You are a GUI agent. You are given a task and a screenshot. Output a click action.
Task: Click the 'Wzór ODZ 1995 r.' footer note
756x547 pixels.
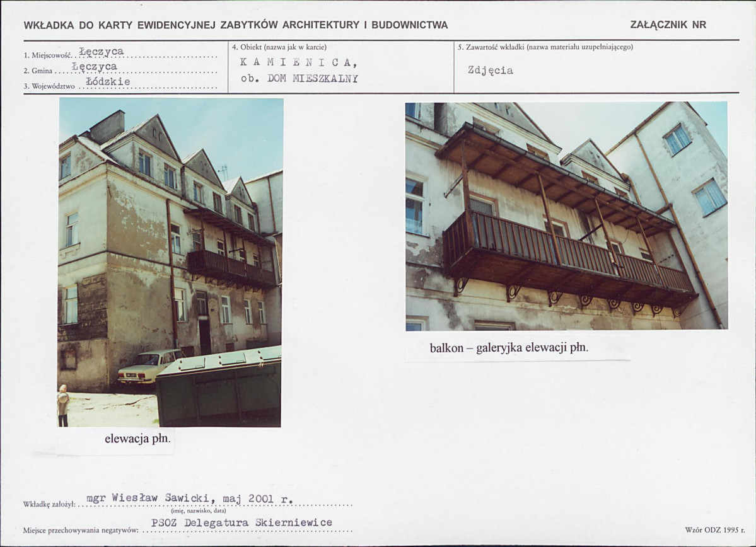tap(714, 530)
